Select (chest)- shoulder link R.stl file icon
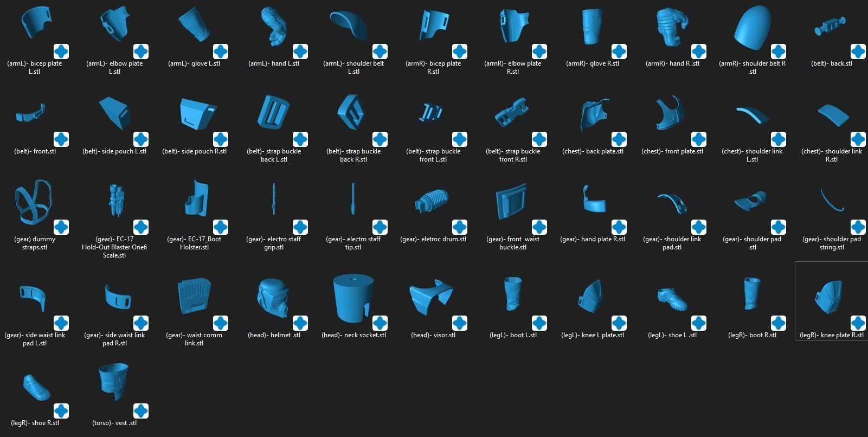 pos(833,115)
